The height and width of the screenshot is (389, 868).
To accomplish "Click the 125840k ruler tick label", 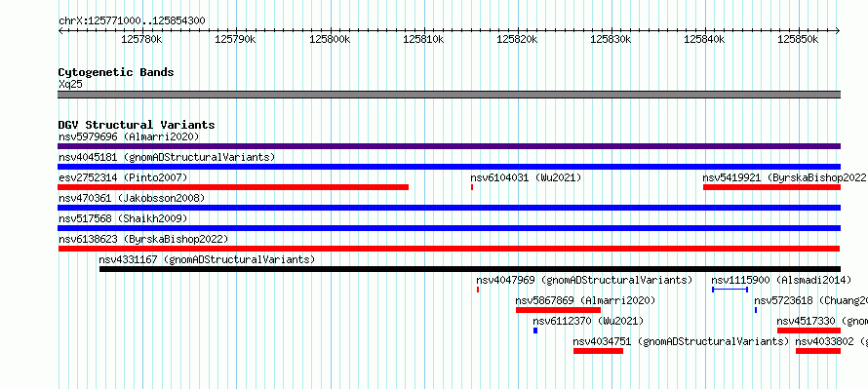I will tap(705, 39).
